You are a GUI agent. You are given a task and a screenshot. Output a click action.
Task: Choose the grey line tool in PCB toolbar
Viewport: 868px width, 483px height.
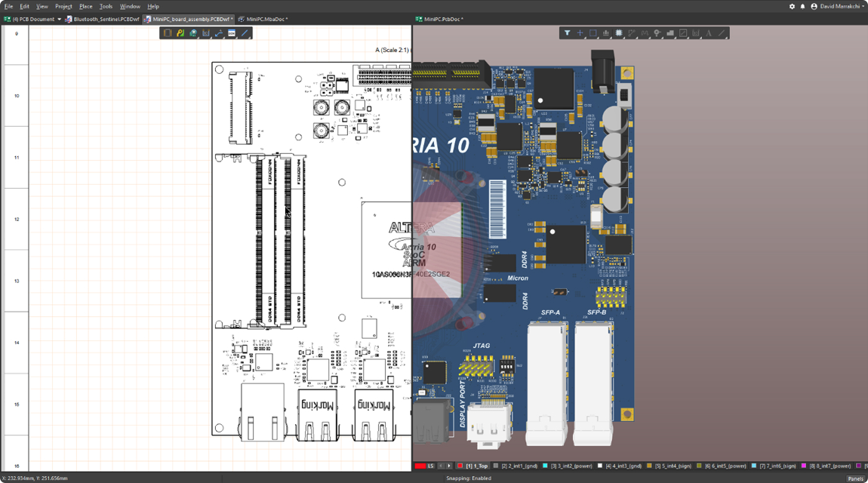point(722,33)
